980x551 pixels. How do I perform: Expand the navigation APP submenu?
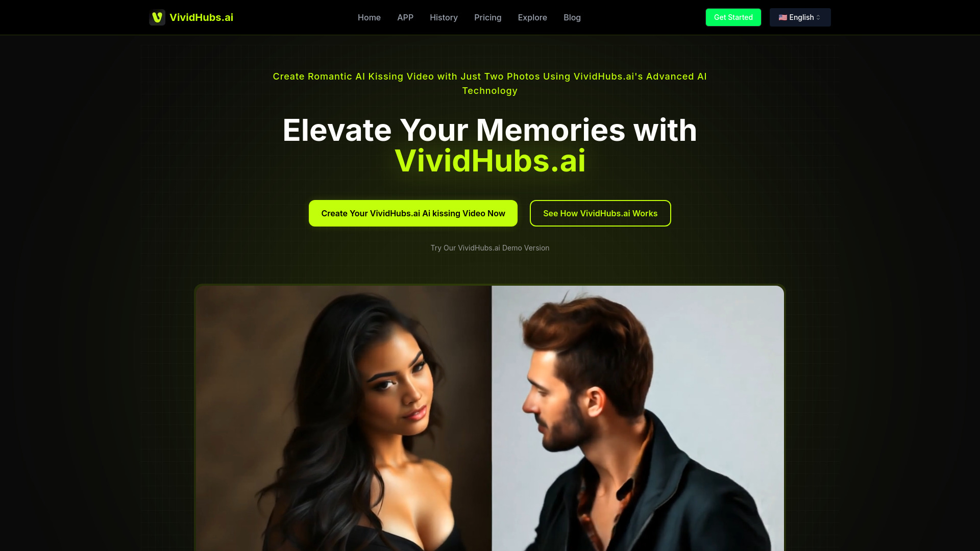pyautogui.click(x=405, y=17)
